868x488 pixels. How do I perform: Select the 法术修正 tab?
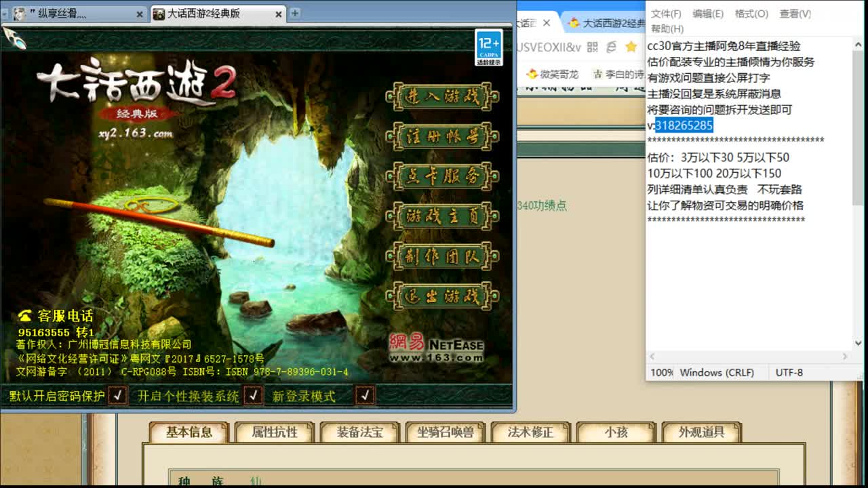[531, 432]
